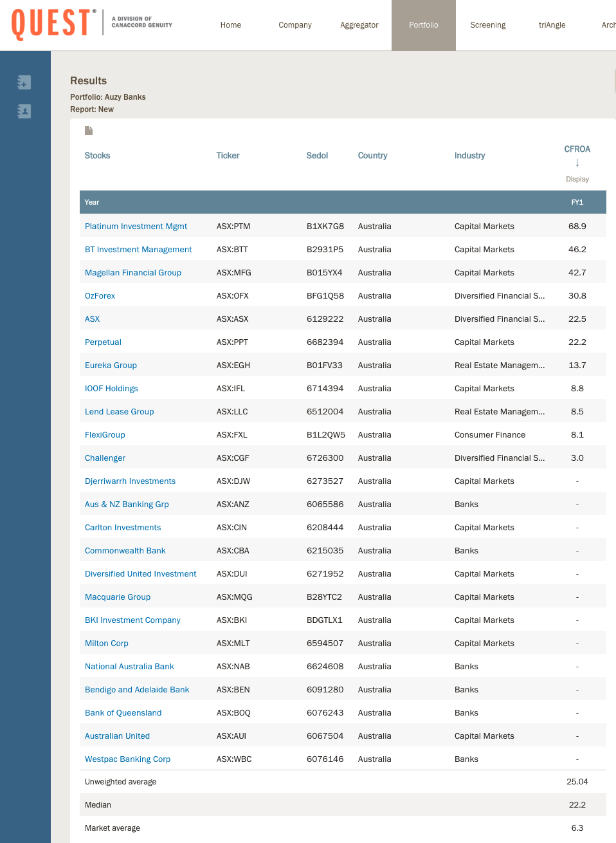Click the Macquarie Group link
Image resolution: width=616 pixels, height=843 pixels.
[118, 597]
